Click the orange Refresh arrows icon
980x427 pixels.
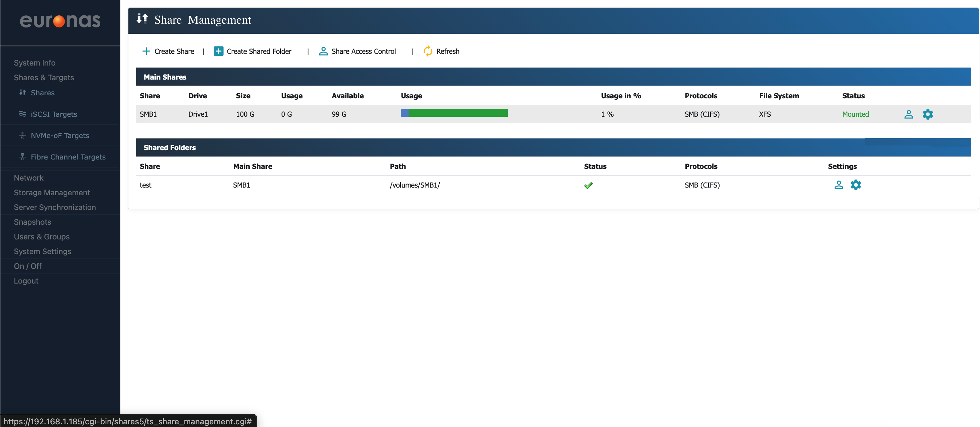coord(428,51)
